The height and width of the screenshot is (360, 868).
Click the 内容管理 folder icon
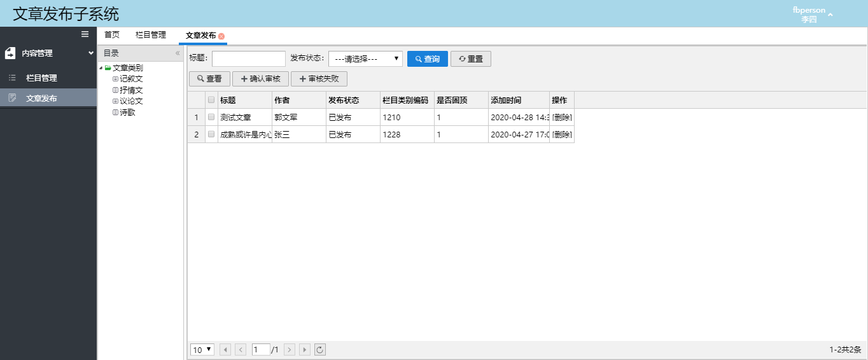pos(10,53)
